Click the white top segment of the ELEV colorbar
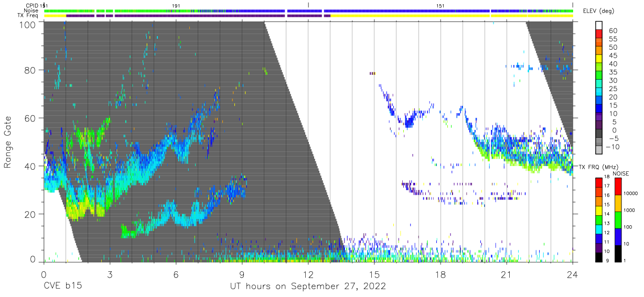Viewport: 644px width, 297px height. click(x=599, y=25)
